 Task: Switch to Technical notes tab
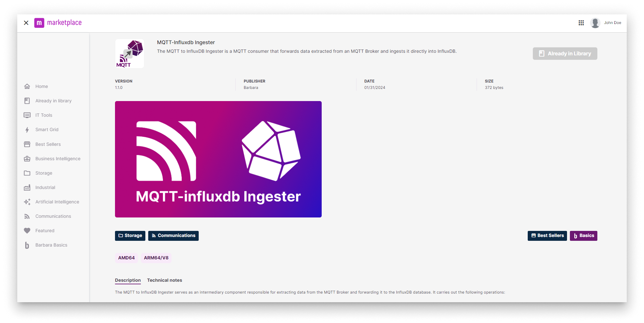(x=165, y=280)
